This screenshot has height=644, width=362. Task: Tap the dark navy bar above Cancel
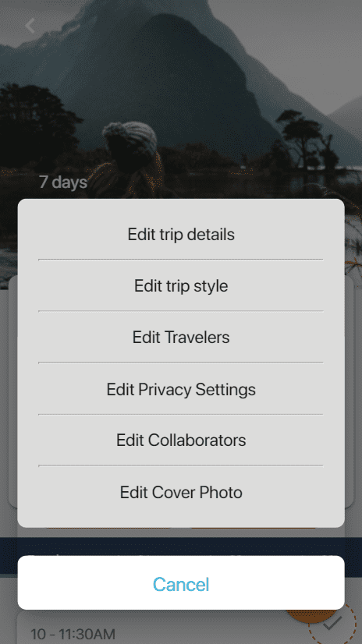(x=181, y=547)
